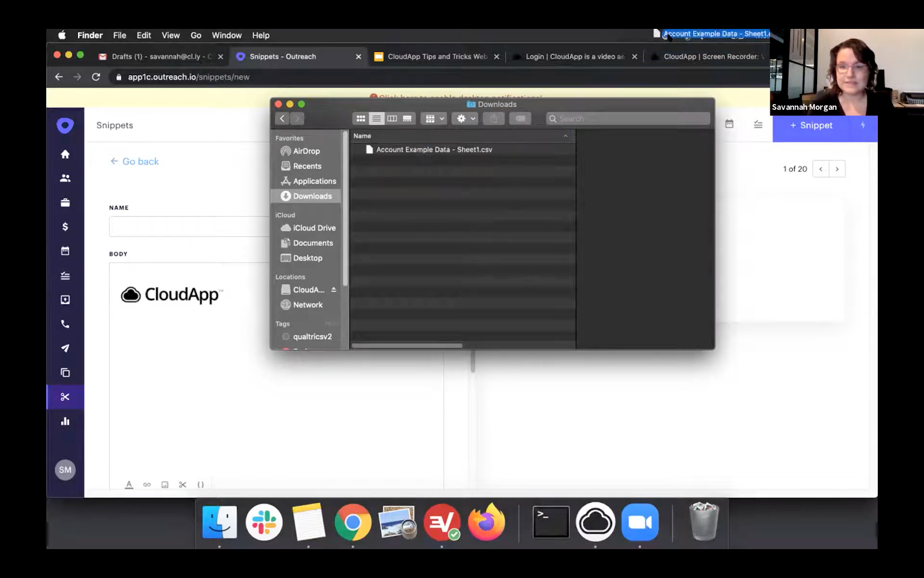Sort by Name column header in Finder
Viewport: 924px width, 578px height.
pyautogui.click(x=462, y=136)
